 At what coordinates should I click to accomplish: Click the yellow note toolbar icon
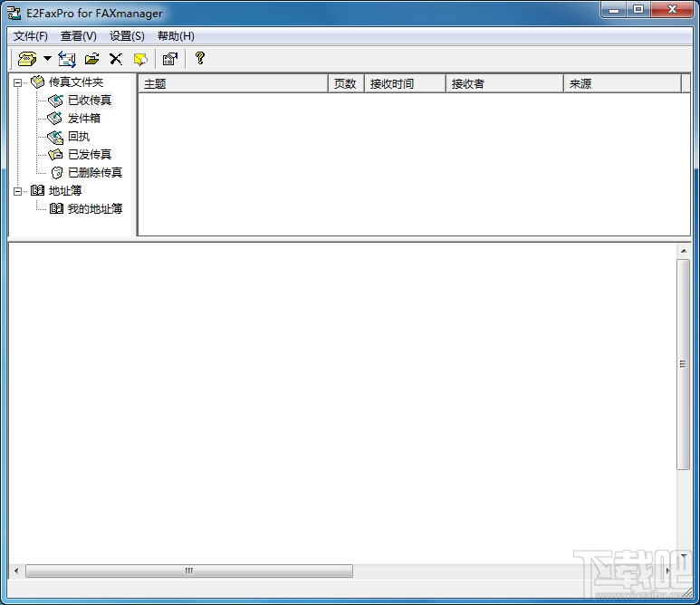coord(140,59)
